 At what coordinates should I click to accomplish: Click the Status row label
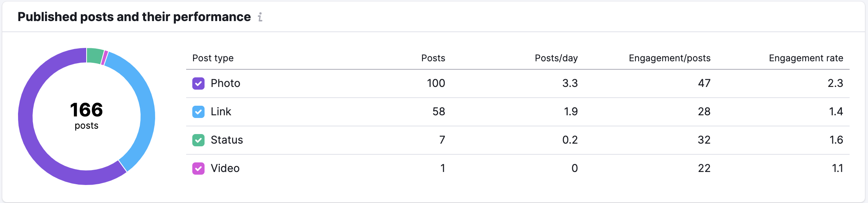226,140
